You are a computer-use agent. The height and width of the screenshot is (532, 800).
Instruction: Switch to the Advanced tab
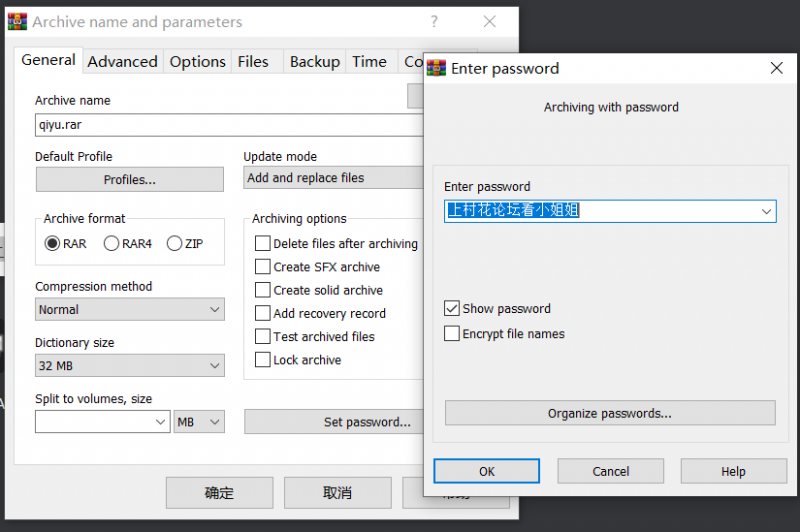point(122,62)
